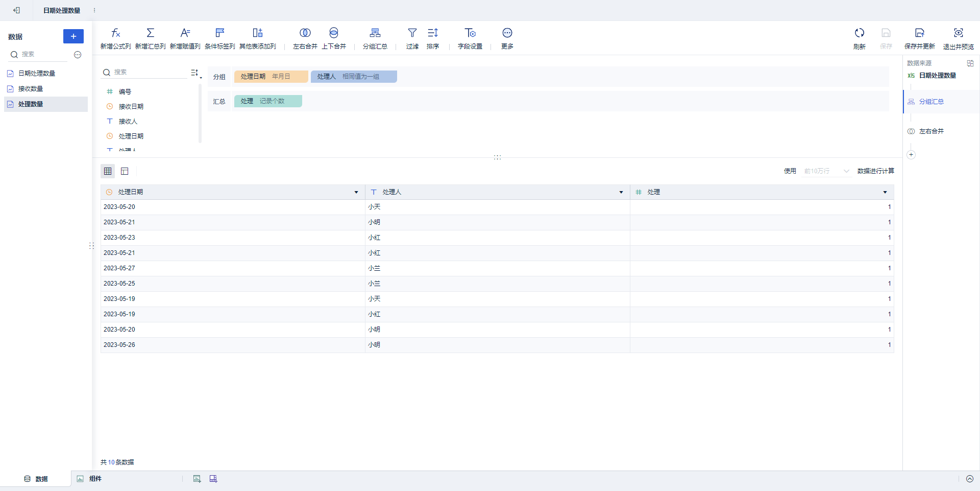Open the 处理 column header dropdown
This screenshot has width=980, height=491.
pyautogui.click(x=885, y=192)
